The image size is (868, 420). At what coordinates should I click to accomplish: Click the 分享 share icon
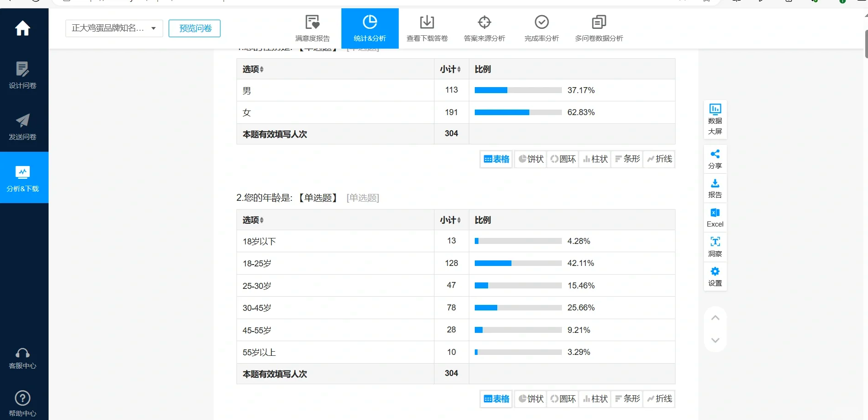point(715,159)
